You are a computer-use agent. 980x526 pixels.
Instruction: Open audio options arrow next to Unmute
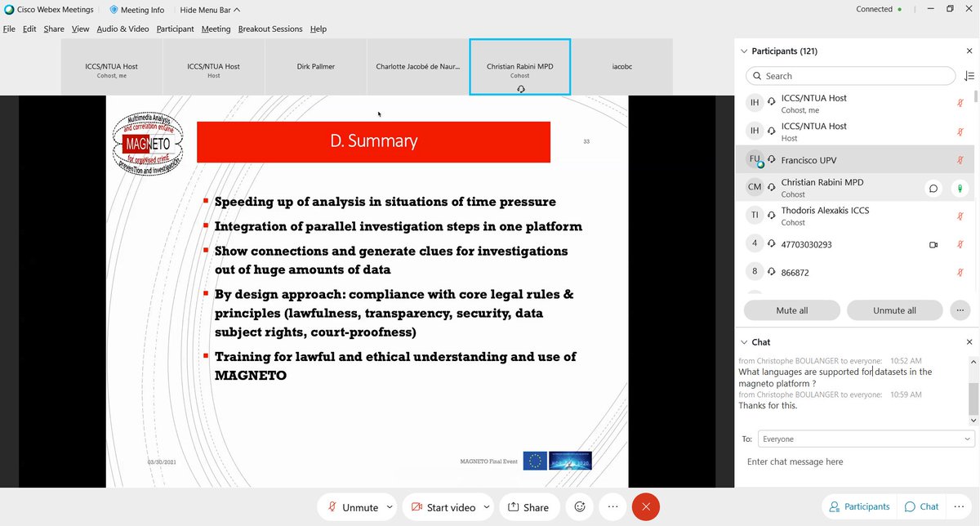[390, 507]
